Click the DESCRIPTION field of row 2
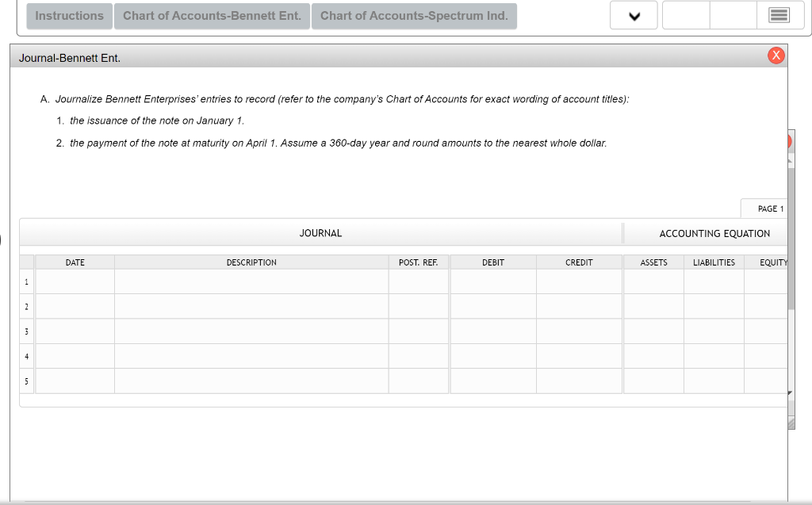This screenshot has height=505, width=812. coord(251,307)
